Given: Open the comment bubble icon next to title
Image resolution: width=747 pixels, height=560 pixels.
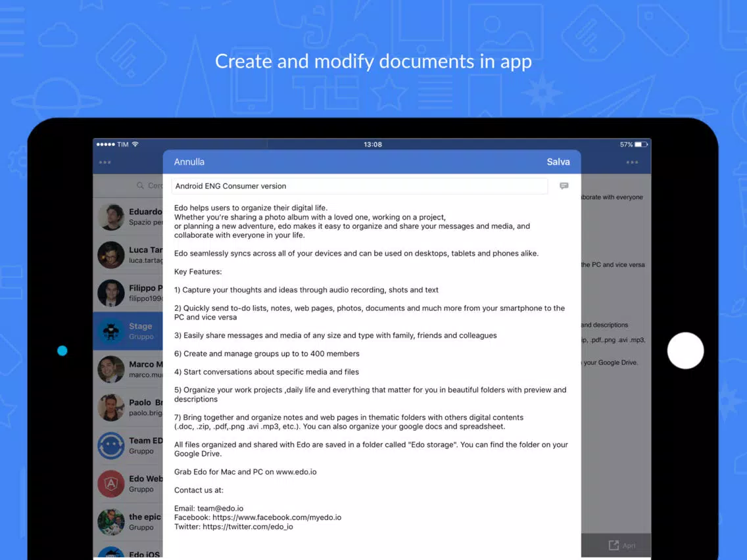Looking at the screenshot, I should pyautogui.click(x=564, y=186).
